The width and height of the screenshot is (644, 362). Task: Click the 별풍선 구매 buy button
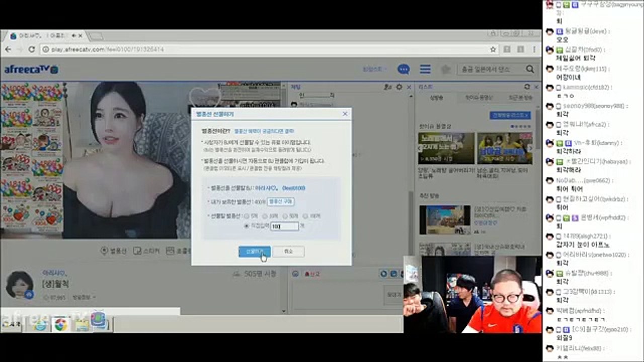tap(281, 202)
